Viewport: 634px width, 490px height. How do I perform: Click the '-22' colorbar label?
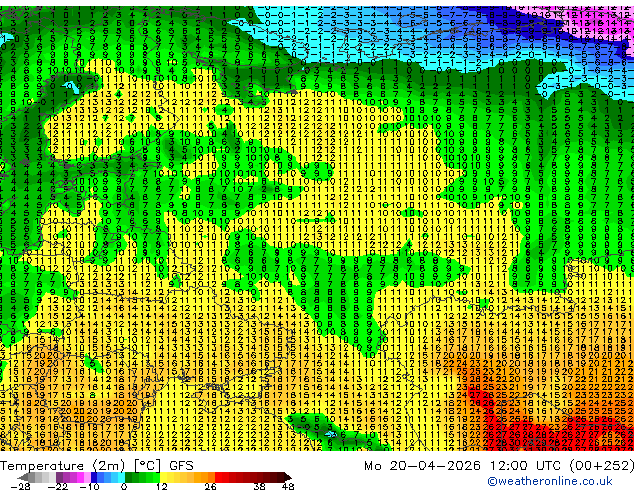58,486
